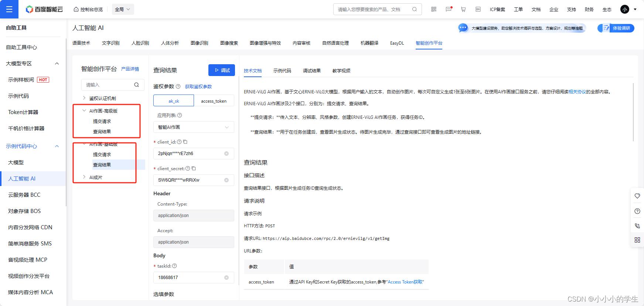The height and width of the screenshot is (306, 644).
Task: Open the QR code icon
Action: (x=434, y=9)
